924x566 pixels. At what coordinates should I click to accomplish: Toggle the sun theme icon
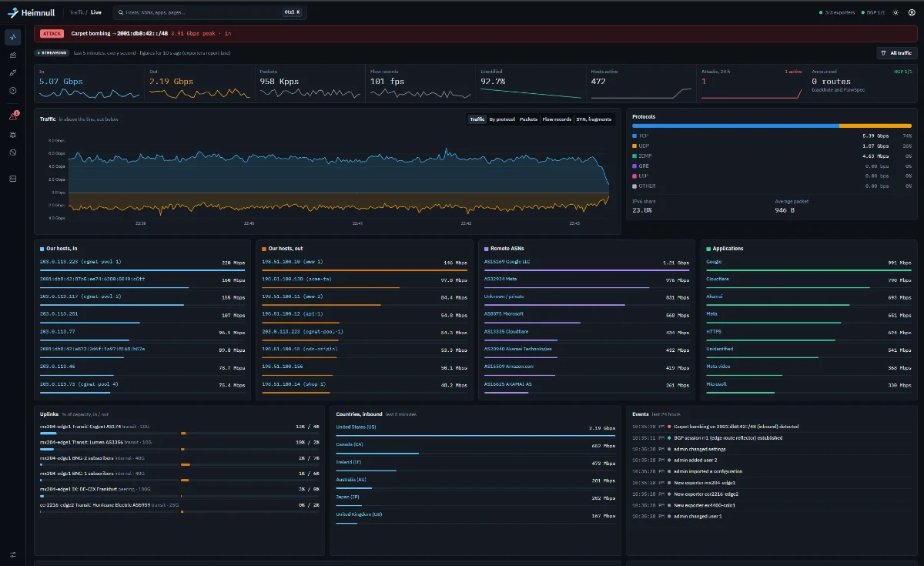click(x=896, y=12)
